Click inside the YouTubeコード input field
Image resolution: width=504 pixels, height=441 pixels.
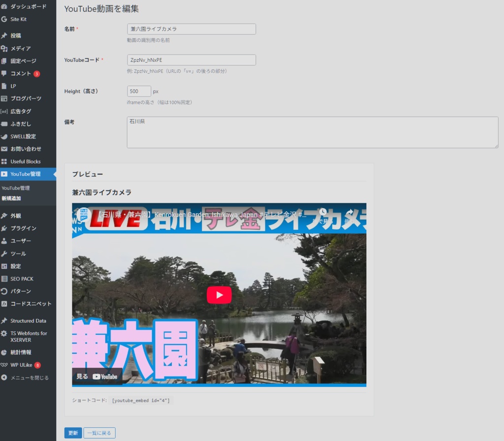[191, 60]
